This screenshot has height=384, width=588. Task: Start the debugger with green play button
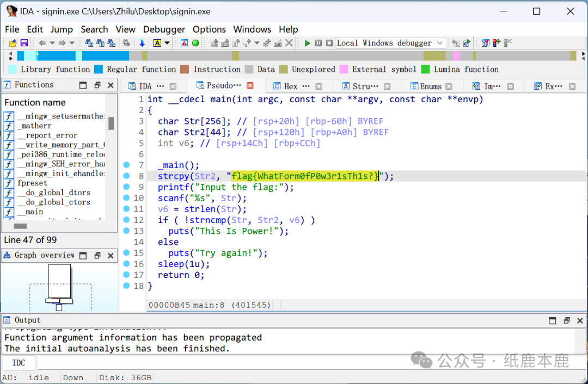(x=307, y=43)
